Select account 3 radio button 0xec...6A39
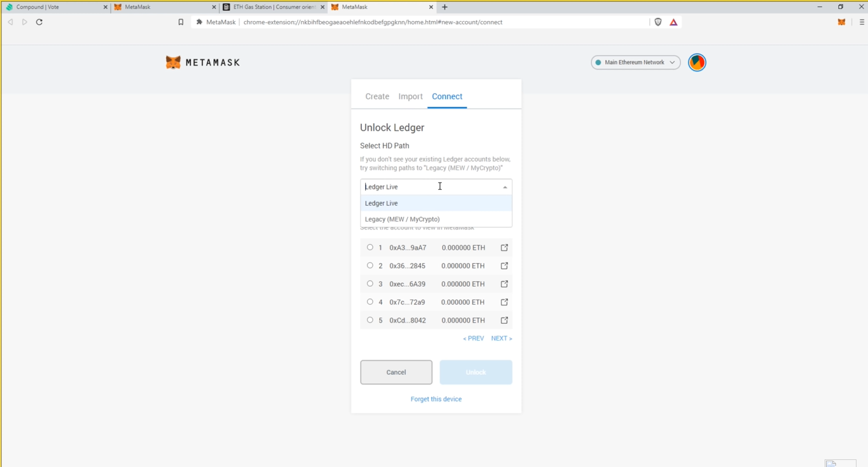The width and height of the screenshot is (868, 467). 370,284
